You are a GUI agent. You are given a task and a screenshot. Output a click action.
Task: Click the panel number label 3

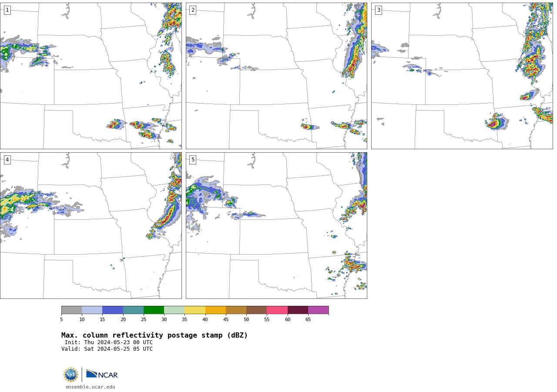(x=378, y=10)
